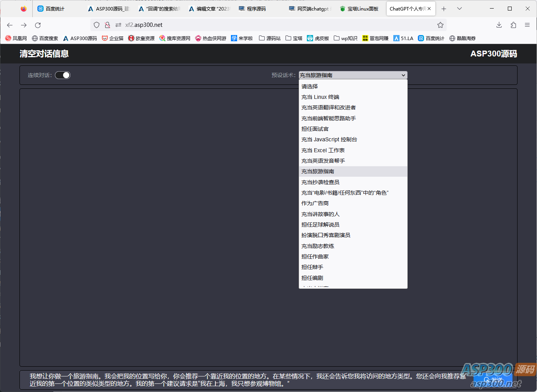Reload the page with refresh icon
The width and height of the screenshot is (537, 392).
[x=38, y=25]
